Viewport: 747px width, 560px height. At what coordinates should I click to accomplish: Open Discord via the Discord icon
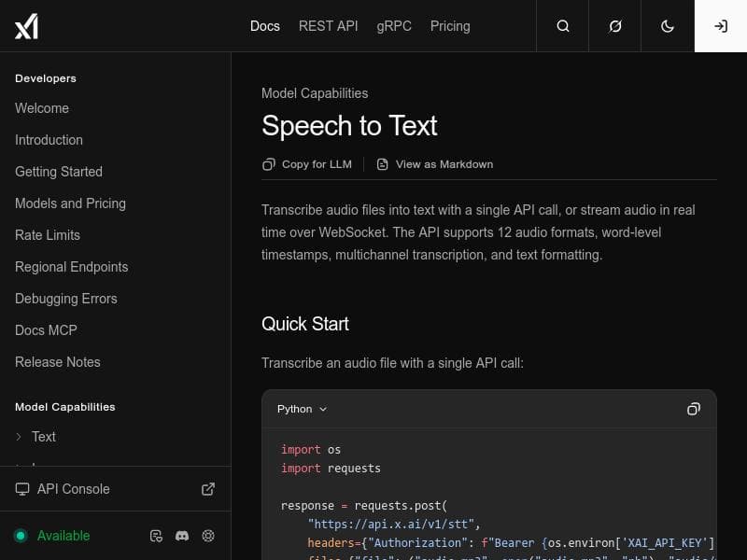[182, 536]
